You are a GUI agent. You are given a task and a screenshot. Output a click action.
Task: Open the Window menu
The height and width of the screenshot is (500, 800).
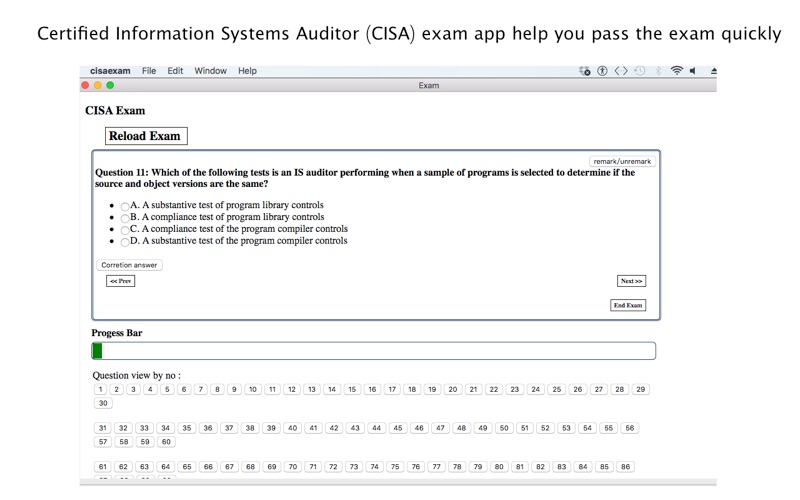210,71
